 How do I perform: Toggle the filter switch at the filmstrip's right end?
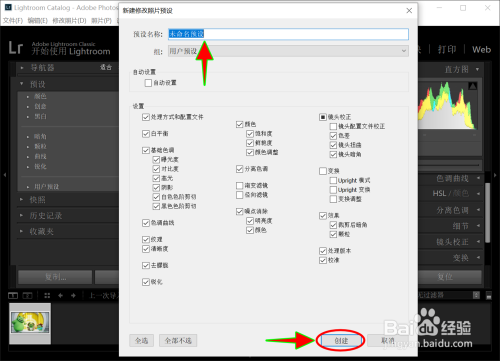pyautogui.click(x=489, y=296)
